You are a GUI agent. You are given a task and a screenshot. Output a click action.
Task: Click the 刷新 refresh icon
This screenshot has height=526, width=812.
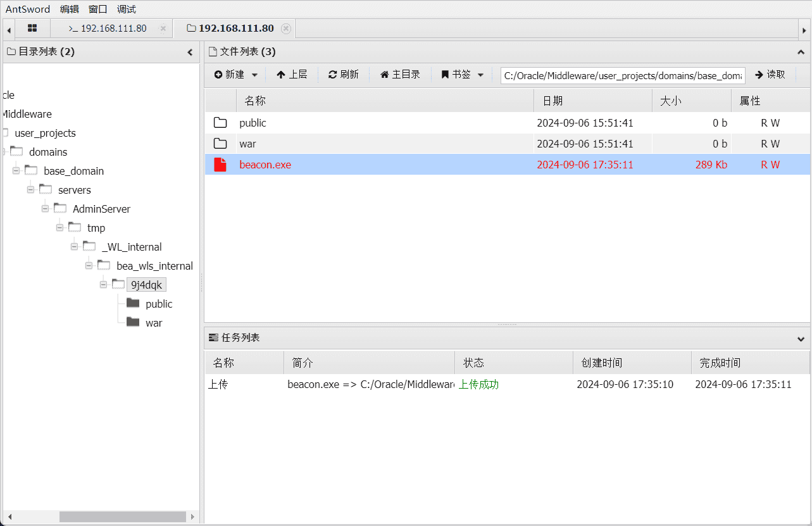point(332,74)
